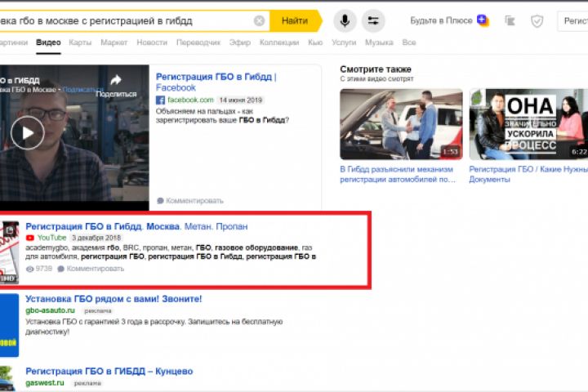The width and height of the screenshot is (588, 392).
Task: Click the Поделиться share arrow icon
Action: tap(116, 80)
